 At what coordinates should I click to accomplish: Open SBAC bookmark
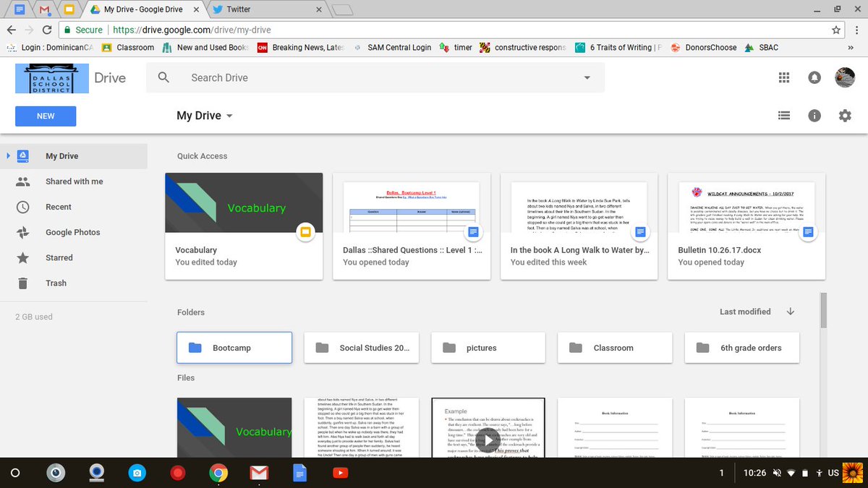tap(762, 48)
